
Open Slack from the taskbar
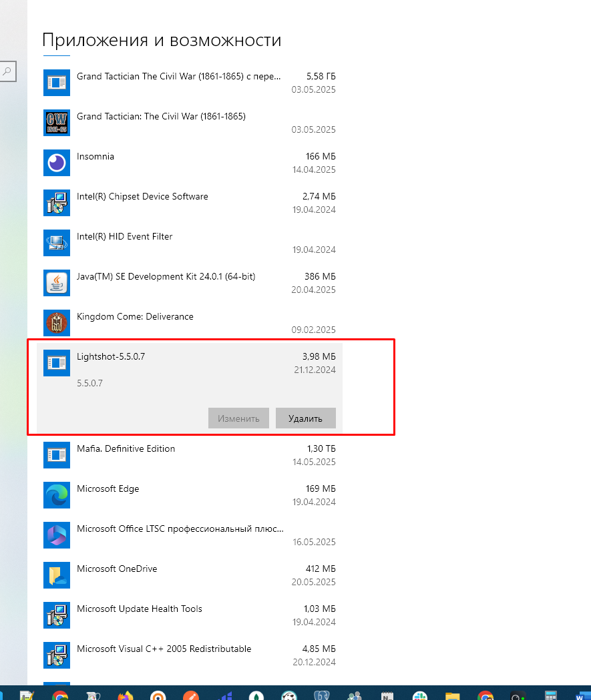[420, 695]
